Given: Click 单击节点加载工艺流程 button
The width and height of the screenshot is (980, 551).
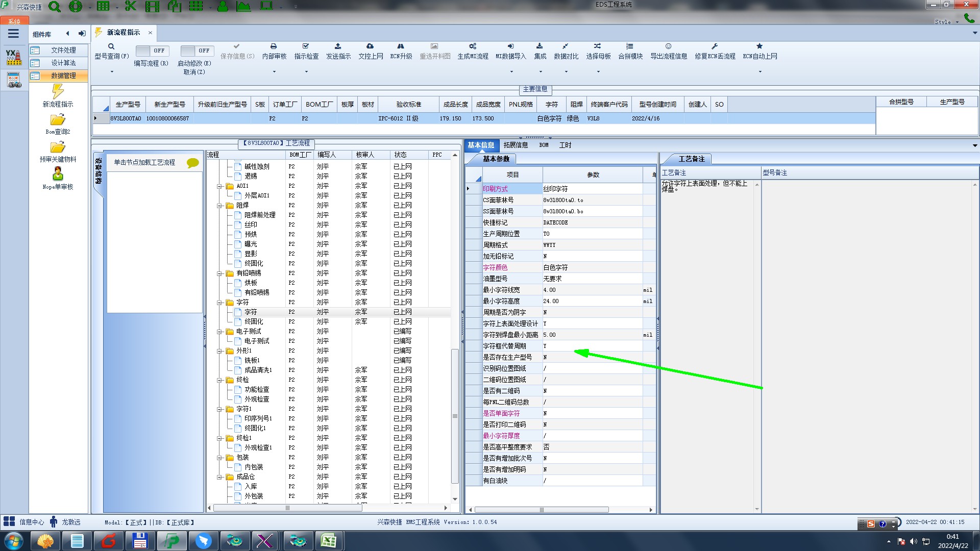Looking at the screenshot, I should (145, 162).
